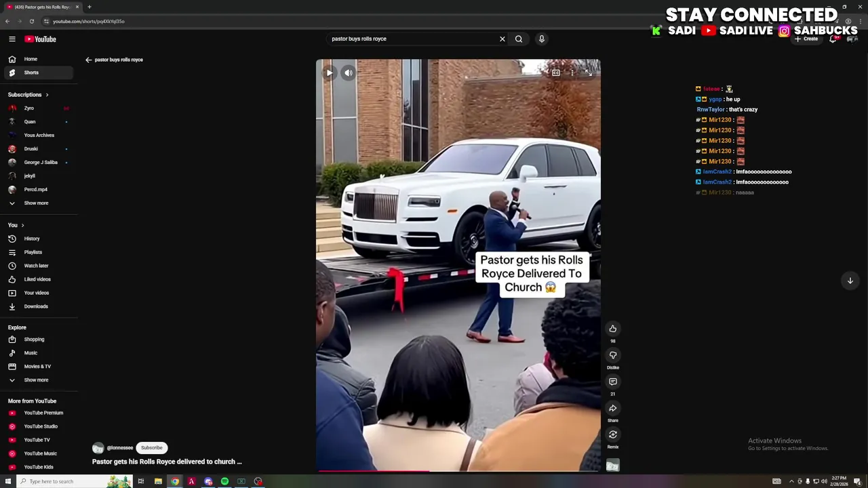This screenshot has width=868, height=488.
Task: Open Music under Explore
Action: point(39,353)
